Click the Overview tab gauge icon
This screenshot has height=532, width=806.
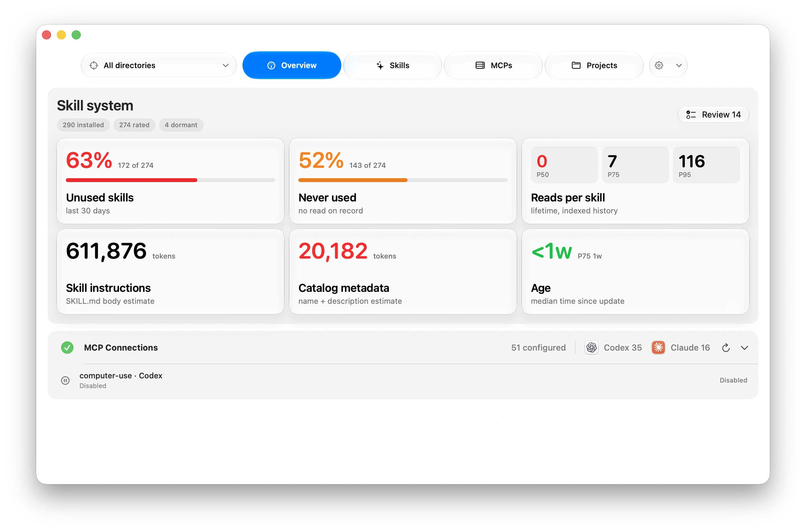coord(271,66)
